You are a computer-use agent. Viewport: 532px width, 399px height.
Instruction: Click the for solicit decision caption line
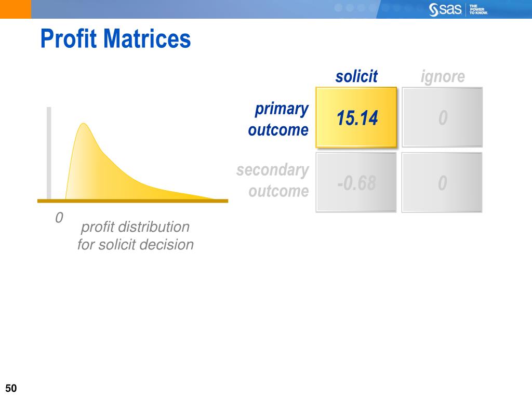135,244
